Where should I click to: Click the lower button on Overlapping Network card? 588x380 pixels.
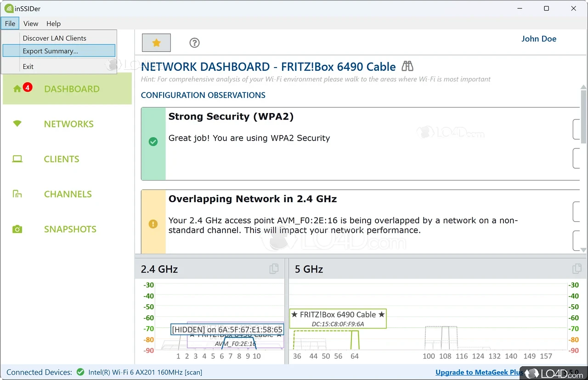577,240
